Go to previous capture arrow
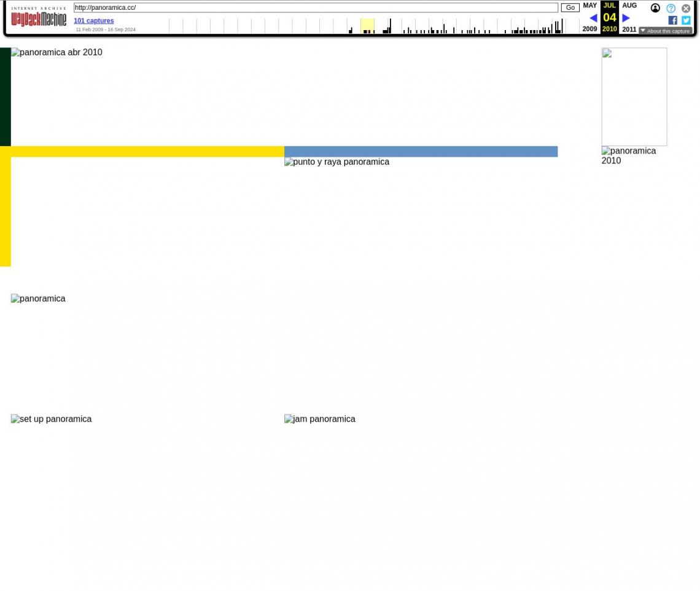Viewport: 700px width, 591px height. tap(593, 18)
